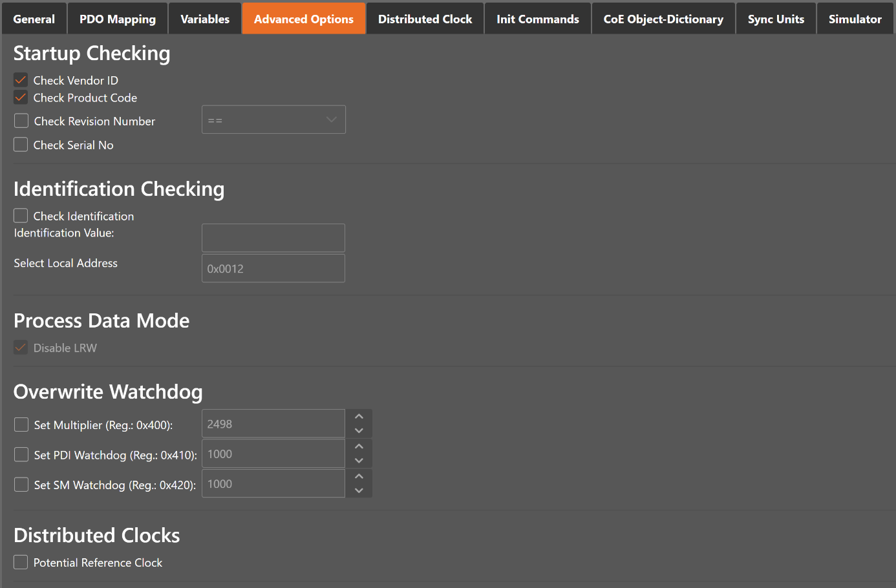Screen dimensions: 896x588
Task: Switch to the Sync Units tab
Action: 775,18
